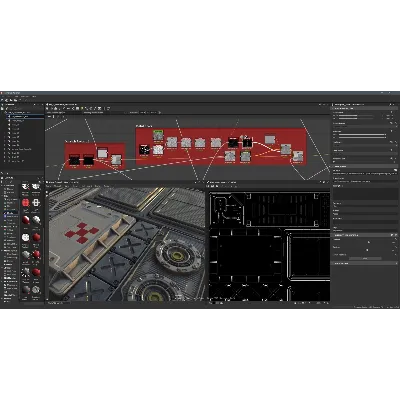Click the circular hatch with yellow center in 3D view
Image resolution: width=400 pixels, height=400 pixels.
178,256
